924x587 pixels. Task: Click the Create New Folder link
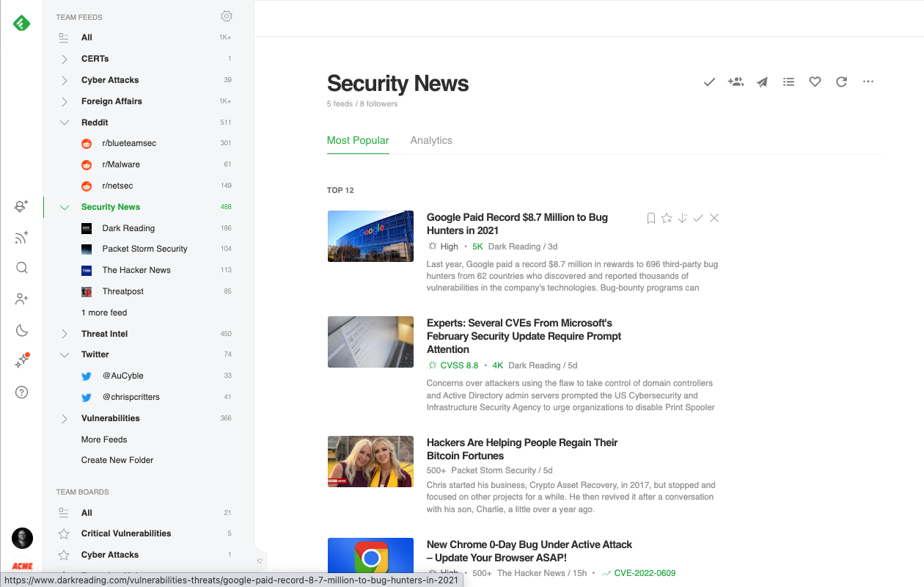[x=117, y=460]
